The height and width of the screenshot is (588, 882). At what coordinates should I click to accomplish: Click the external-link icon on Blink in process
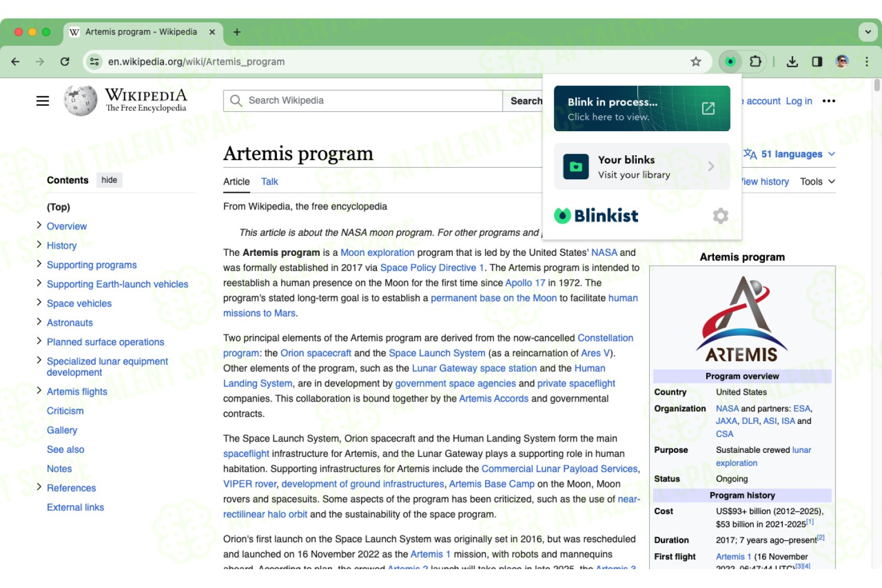tap(709, 108)
